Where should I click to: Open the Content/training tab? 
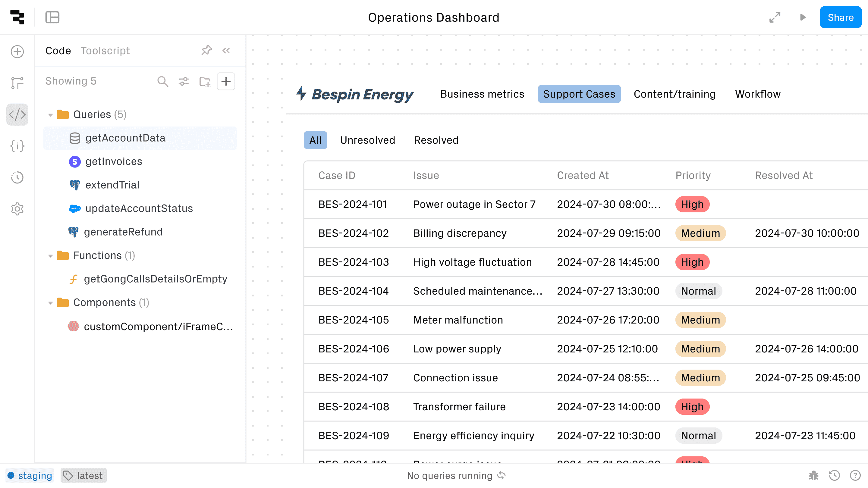674,94
